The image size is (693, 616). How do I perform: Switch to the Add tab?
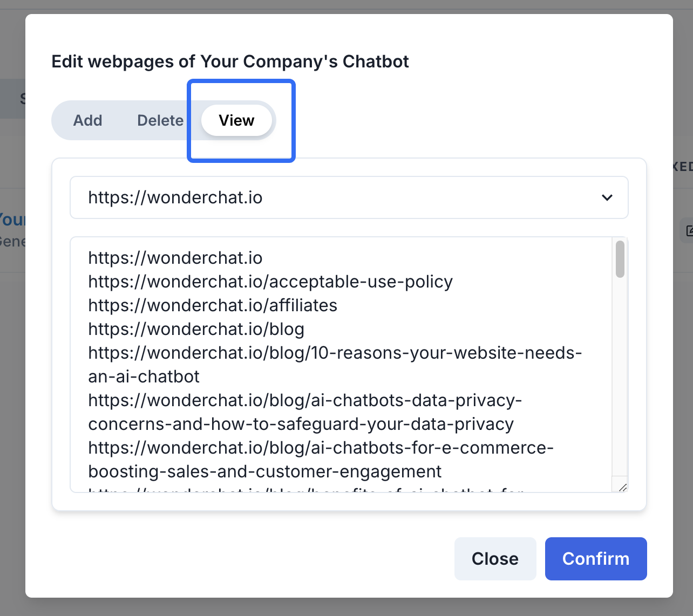tap(88, 120)
